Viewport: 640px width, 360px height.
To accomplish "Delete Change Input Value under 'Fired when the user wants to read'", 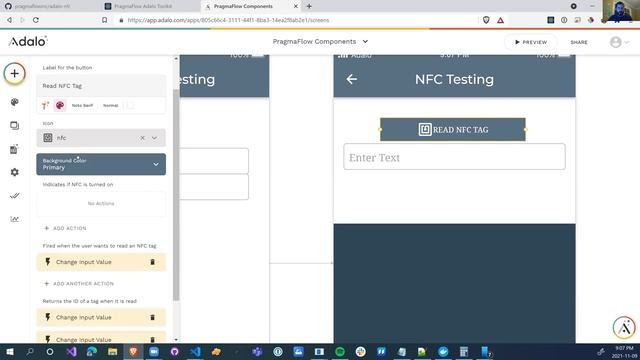I will tap(153, 262).
